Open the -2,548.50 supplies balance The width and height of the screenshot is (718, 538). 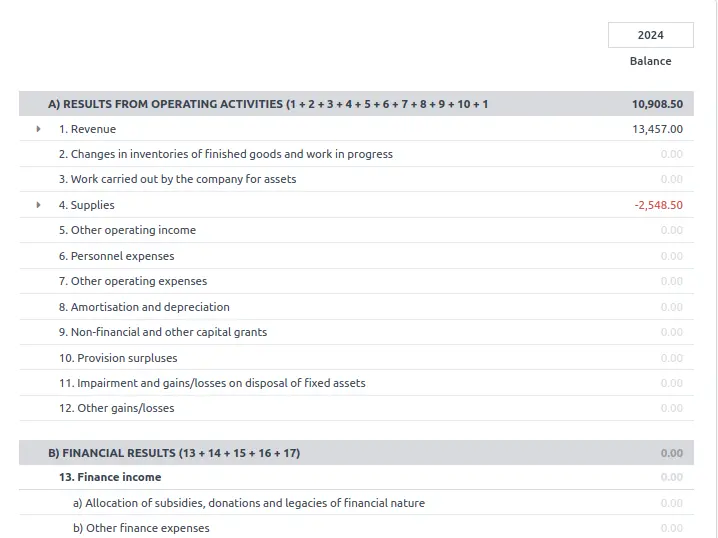[x=658, y=205]
